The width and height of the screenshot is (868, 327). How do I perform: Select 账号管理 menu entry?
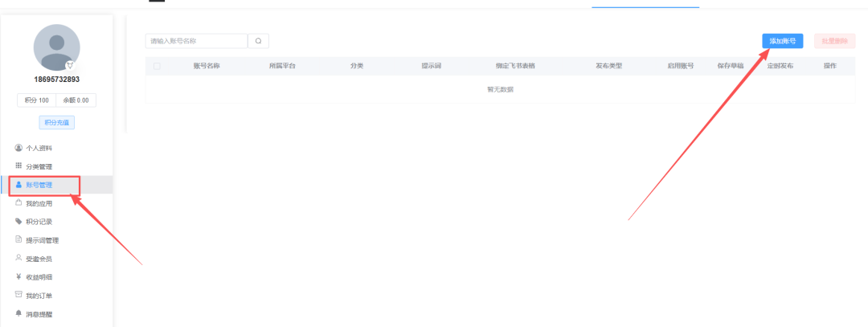coord(57,185)
